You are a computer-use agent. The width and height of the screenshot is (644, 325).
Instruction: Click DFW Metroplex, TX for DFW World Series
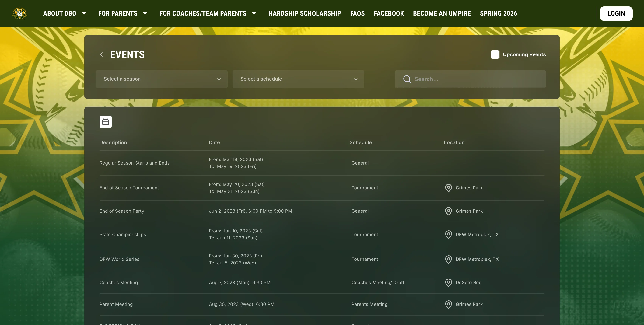(477, 259)
